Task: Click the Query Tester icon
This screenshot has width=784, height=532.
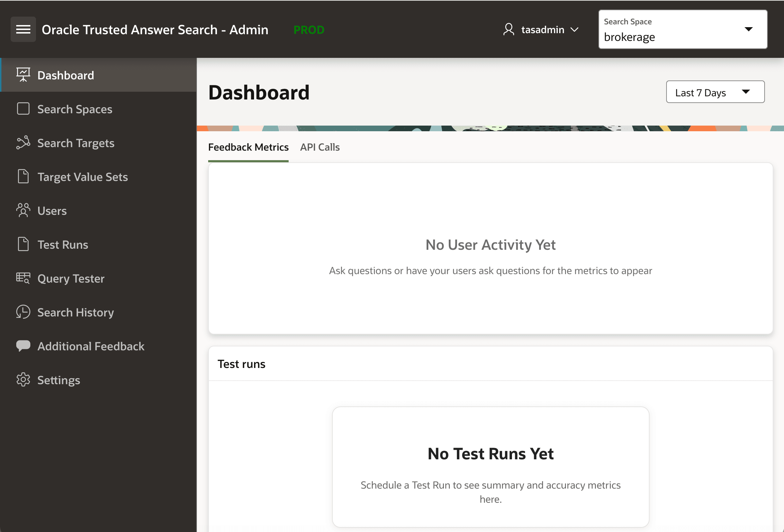Action: point(23,278)
